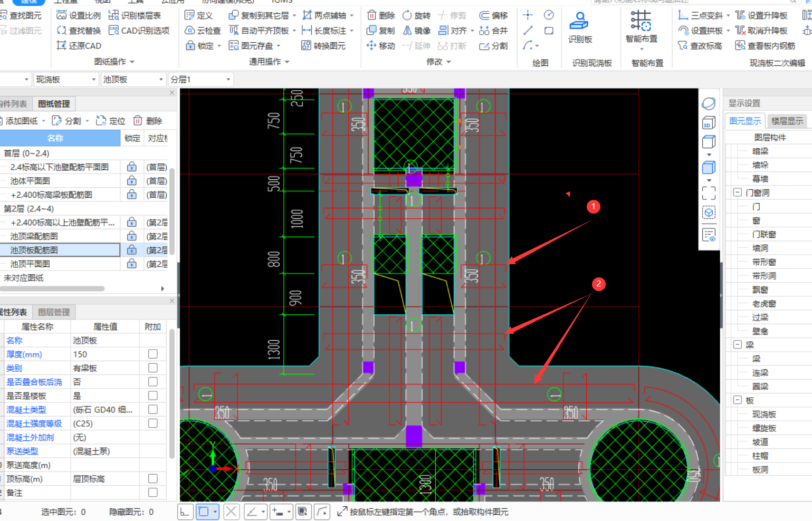Toggle the lock for 池体平面图 drawing

click(x=132, y=181)
